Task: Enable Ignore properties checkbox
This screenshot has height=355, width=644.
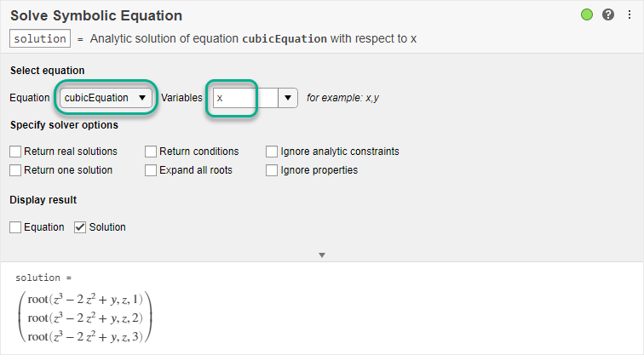Action: (272, 170)
